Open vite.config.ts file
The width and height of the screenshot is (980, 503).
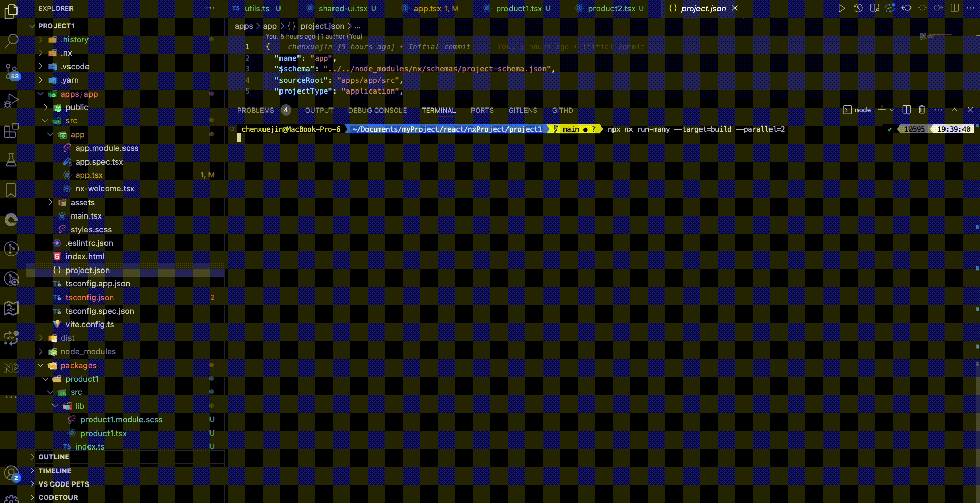(90, 325)
